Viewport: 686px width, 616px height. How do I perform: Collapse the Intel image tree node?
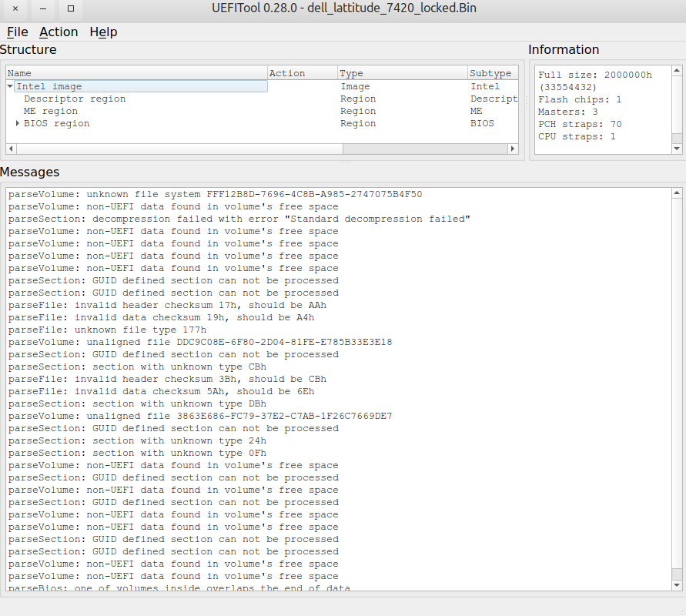pyautogui.click(x=10, y=86)
